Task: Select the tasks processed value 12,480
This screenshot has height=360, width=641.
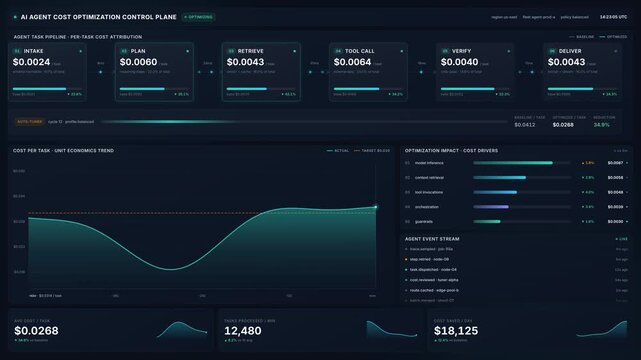Action: [x=243, y=331]
